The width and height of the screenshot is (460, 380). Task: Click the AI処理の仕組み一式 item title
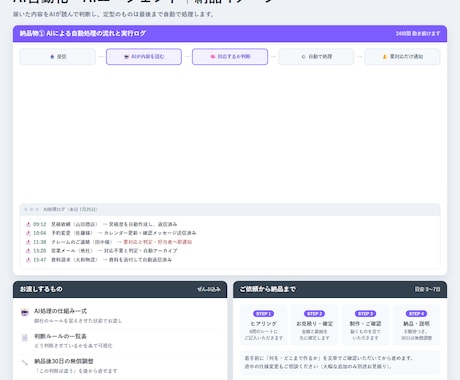(60, 311)
